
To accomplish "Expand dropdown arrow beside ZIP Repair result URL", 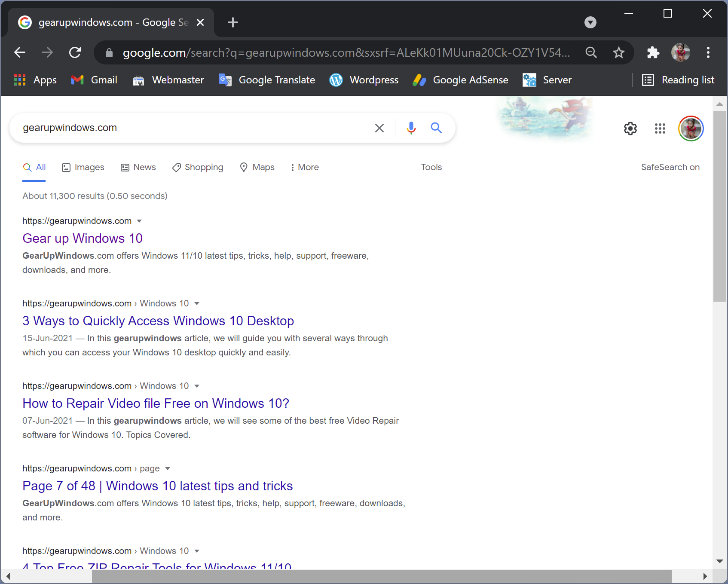I will tap(197, 551).
